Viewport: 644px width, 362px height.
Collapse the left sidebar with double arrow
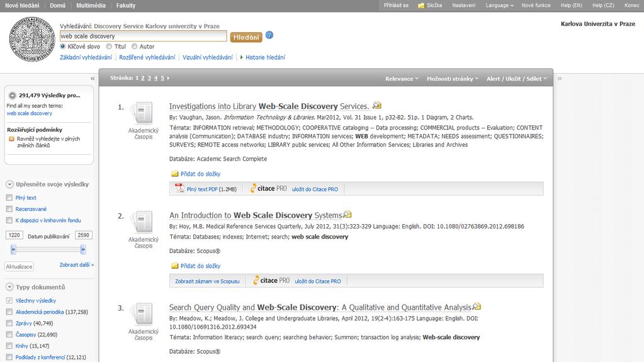(x=93, y=78)
